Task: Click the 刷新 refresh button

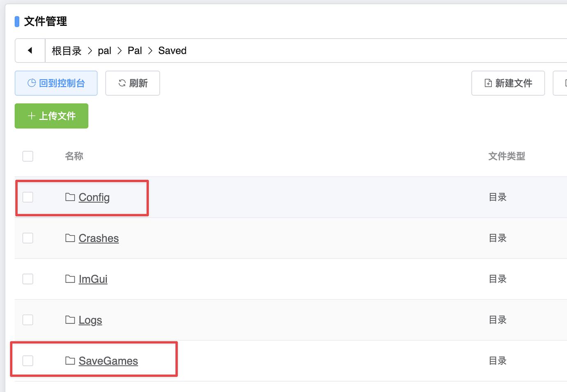Action: 133,83
